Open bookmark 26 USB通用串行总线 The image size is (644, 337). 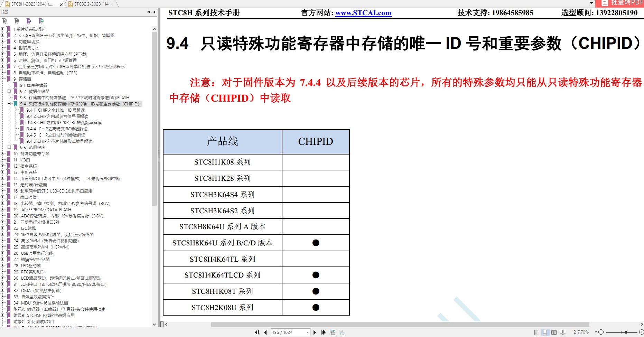coord(33,253)
